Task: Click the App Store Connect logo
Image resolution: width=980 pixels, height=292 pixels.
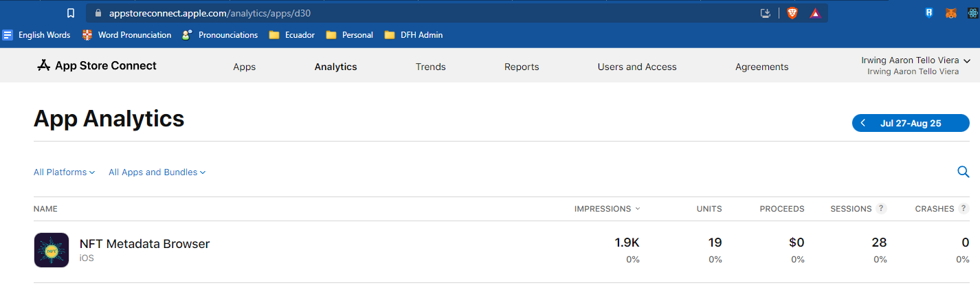Action: (x=97, y=66)
